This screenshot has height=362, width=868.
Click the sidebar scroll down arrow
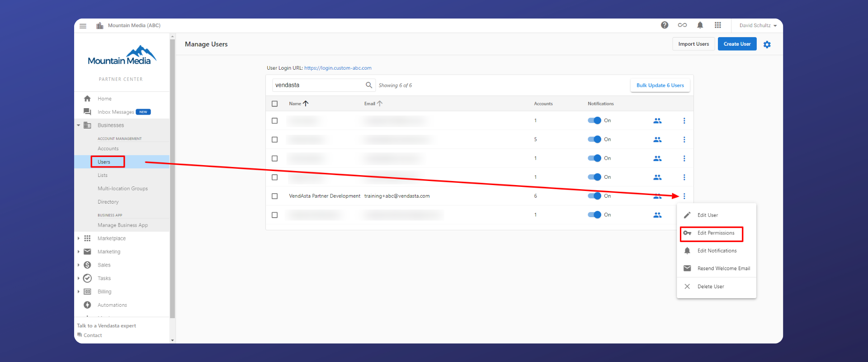click(172, 340)
